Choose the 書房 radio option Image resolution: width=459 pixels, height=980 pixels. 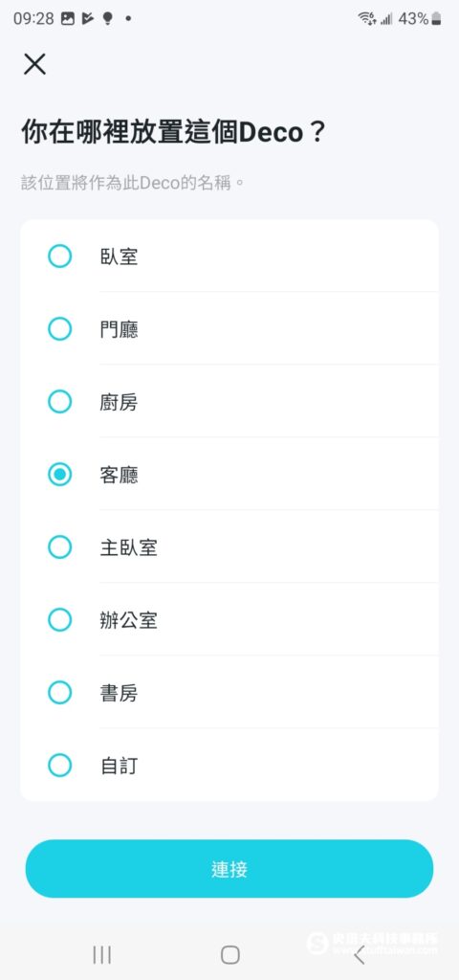(x=60, y=693)
